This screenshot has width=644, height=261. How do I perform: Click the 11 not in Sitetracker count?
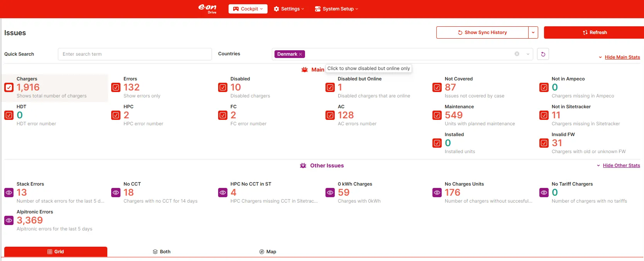pos(556,115)
